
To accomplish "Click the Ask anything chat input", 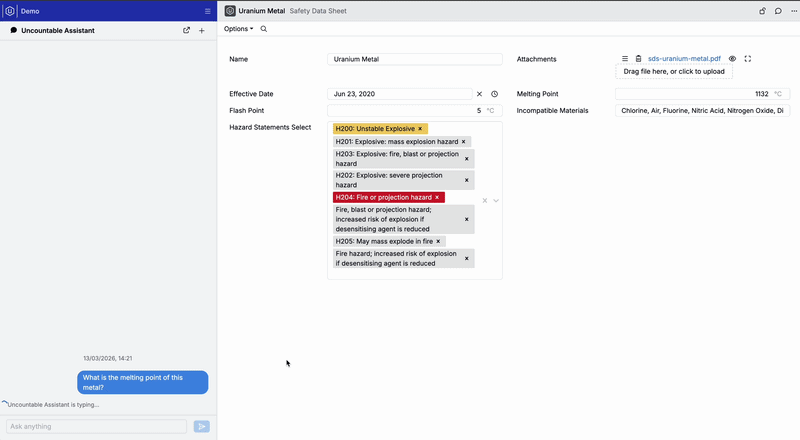I will pos(96,426).
